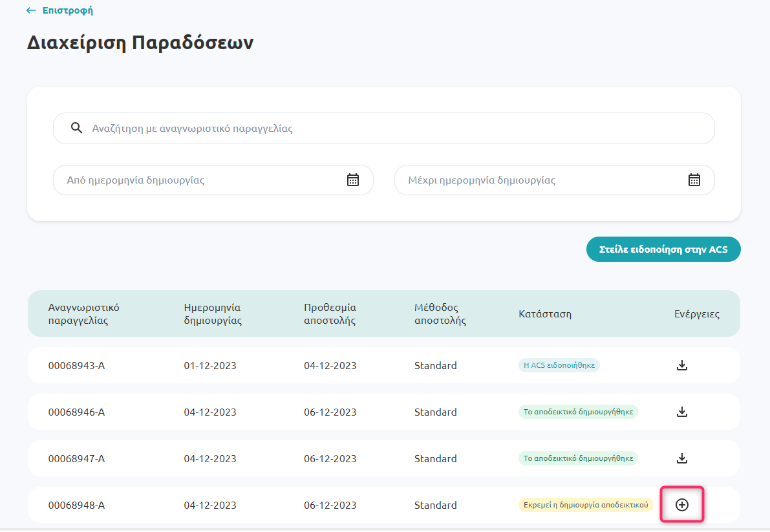Create voucher with plus icon for 00068948-A
Screen dimensions: 770x532
pos(682,504)
